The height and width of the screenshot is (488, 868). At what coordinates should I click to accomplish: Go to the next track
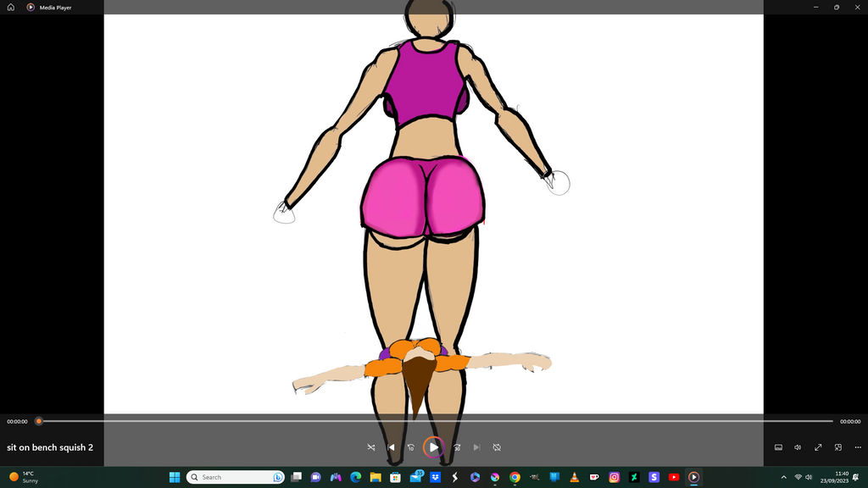click(476, 447)
